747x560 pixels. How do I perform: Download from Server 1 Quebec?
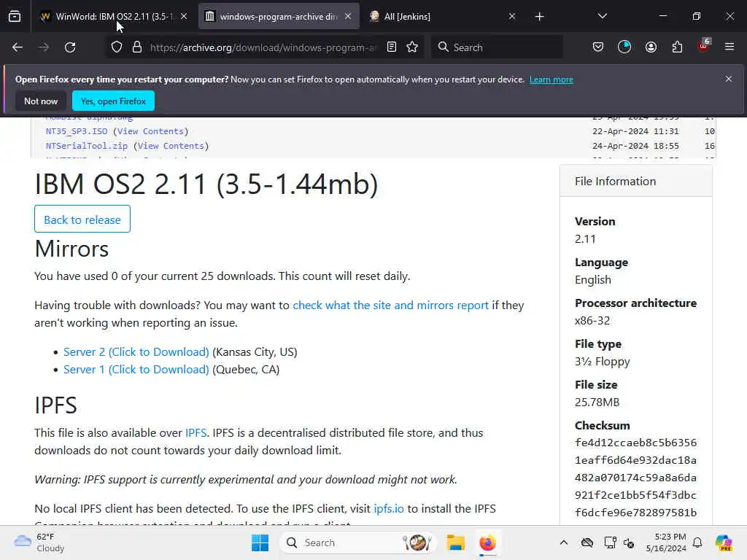136,370
